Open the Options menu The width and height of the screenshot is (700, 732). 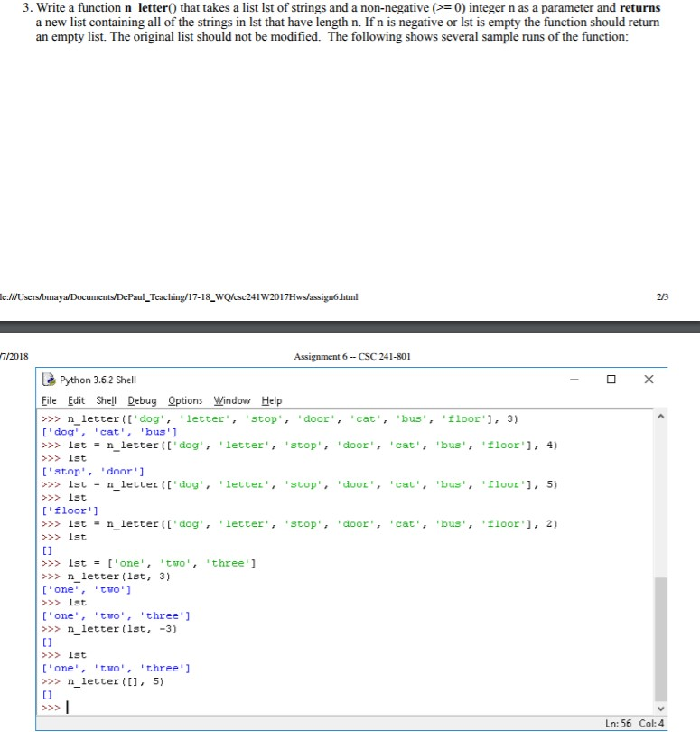tap(185, 400)
